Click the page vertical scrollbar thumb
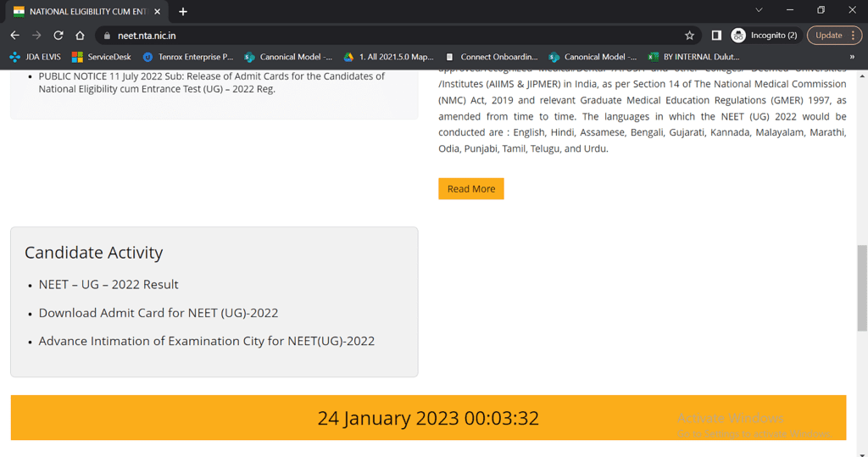Viewport: 868px width, 457px height. click(x=862, y=288)
